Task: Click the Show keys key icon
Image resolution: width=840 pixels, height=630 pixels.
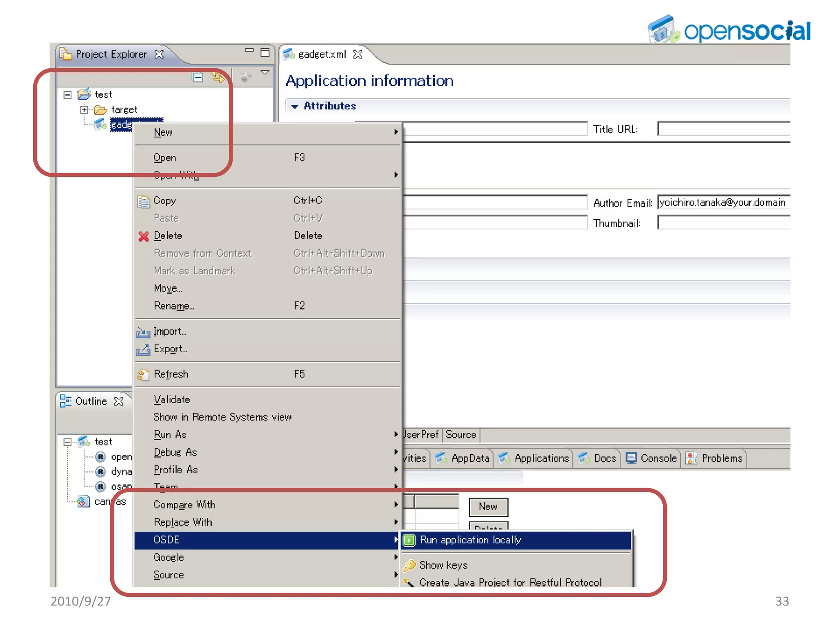Action: click(409, 566)
